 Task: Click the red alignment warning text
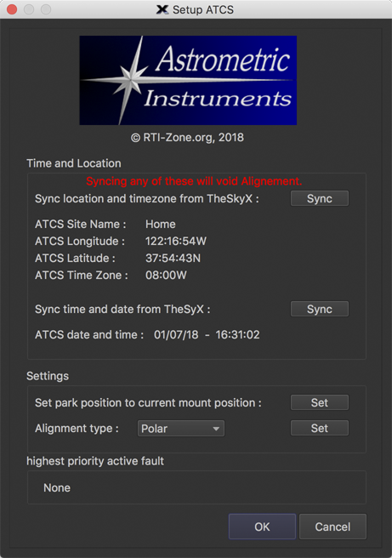click(194, 181)
